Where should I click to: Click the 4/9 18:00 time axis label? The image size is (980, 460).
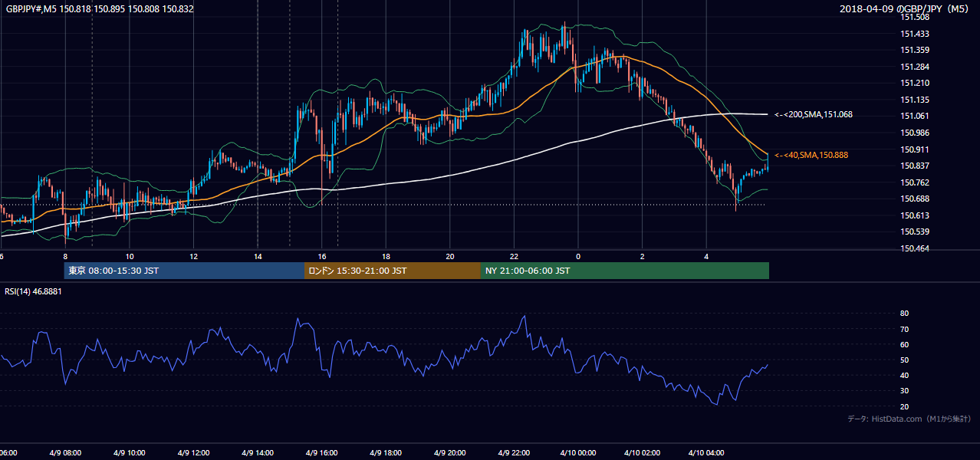point(386,452)
